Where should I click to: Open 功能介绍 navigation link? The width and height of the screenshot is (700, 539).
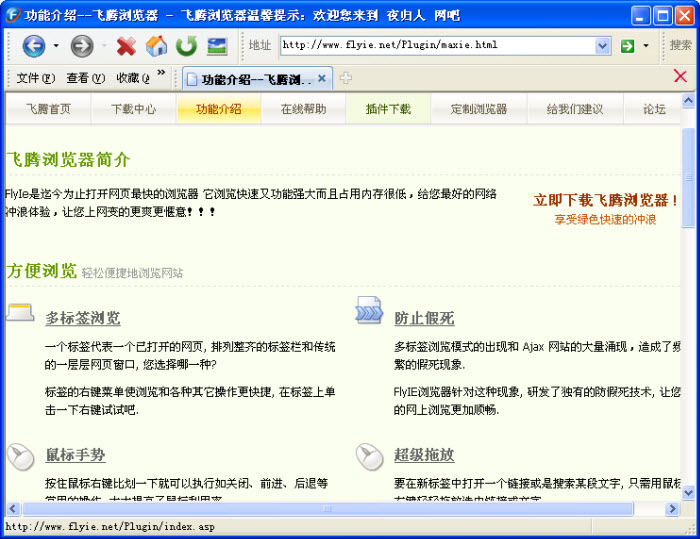point(218,109)
